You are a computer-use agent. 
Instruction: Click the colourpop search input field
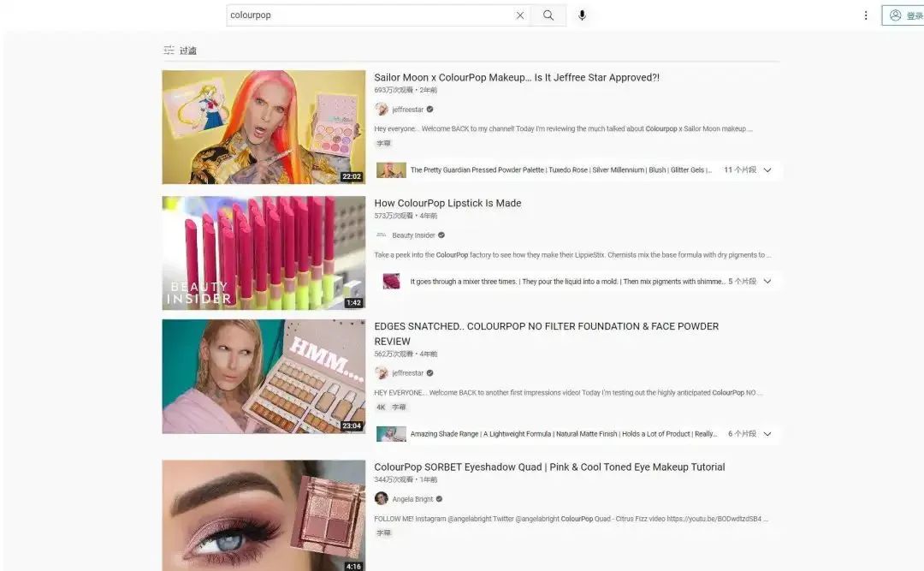pos(370,15)
